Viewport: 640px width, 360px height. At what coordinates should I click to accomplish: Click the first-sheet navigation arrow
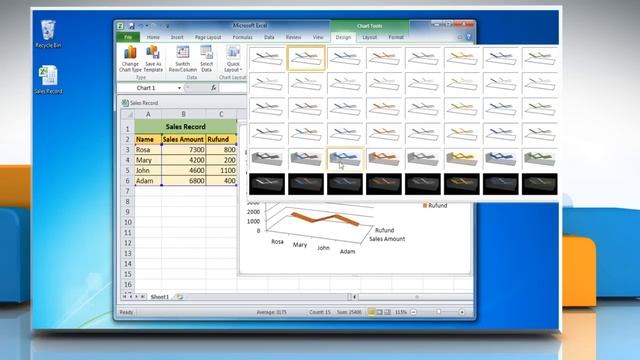click(124, 297)
